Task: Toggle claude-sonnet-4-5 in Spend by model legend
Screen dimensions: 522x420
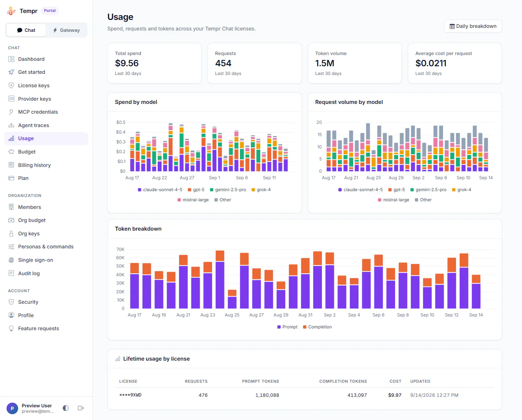Action: 160,190
